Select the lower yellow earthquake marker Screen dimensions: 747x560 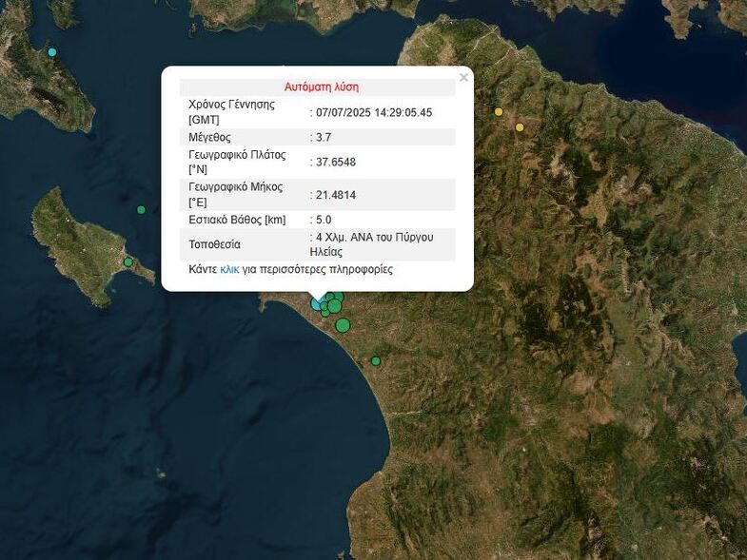point(520,127)
